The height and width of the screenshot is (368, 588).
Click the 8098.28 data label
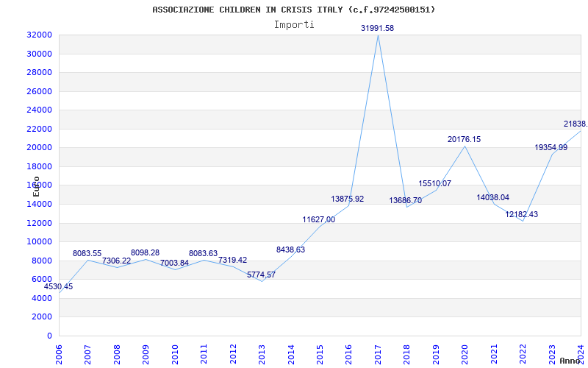pyautogui.click(x=145, y=252)
